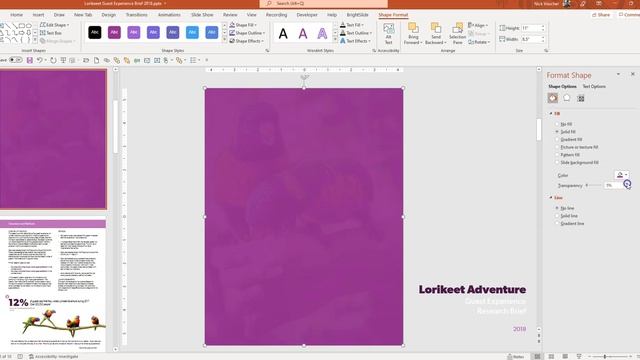Open the Shape Fill dropdown
The width and height of the screenshot is (640, 360).
[244, 25]
